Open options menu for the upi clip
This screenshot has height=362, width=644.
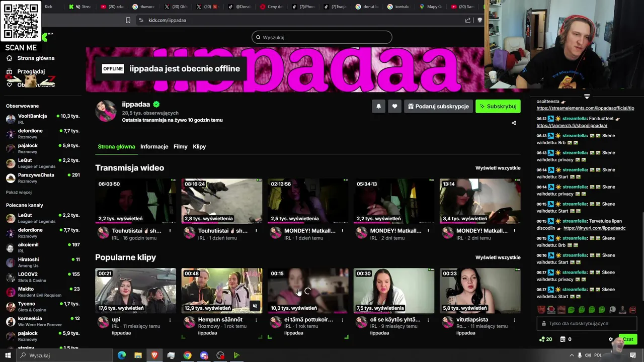pyautogui.click(x=170, y=320)
